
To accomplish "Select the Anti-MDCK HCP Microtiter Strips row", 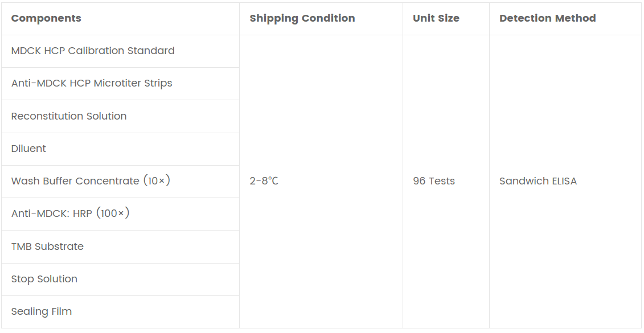I will click(x=92, y=83).
